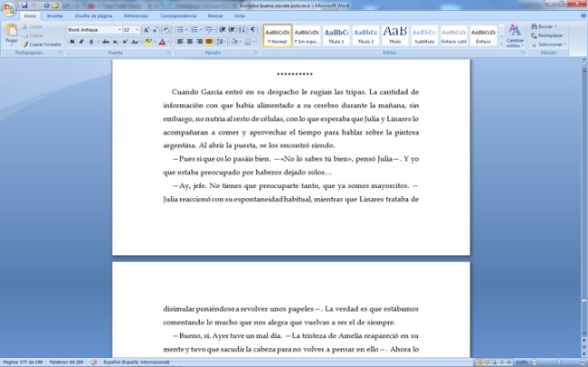Expand the Buscar search dropdown
This screenshot has width=588, height=367.
click(x=555, y=26)
